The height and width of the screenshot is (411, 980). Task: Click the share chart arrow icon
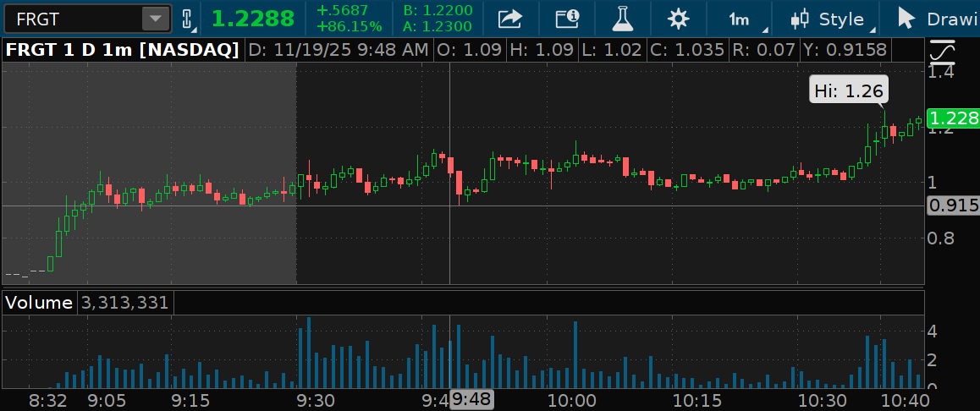click(509, 19)
